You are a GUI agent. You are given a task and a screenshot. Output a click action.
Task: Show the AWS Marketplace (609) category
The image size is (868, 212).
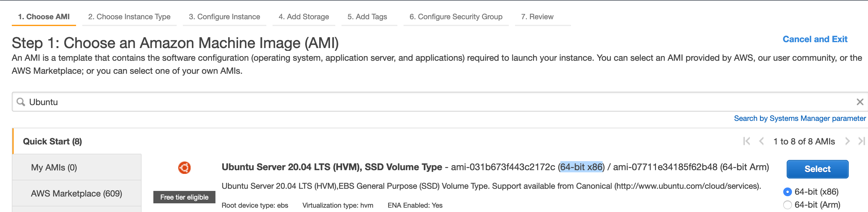tap(76, 193)
